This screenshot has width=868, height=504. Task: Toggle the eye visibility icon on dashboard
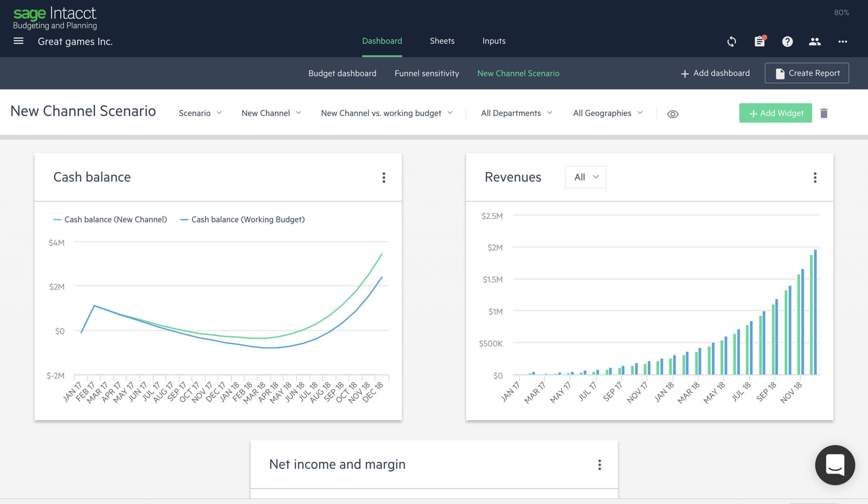672,113
